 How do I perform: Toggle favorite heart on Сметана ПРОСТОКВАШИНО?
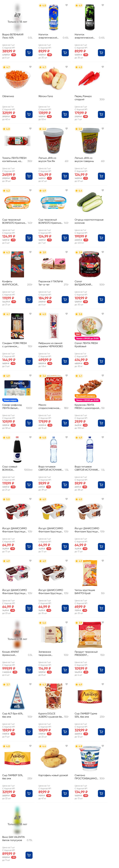tap(102, 746)
